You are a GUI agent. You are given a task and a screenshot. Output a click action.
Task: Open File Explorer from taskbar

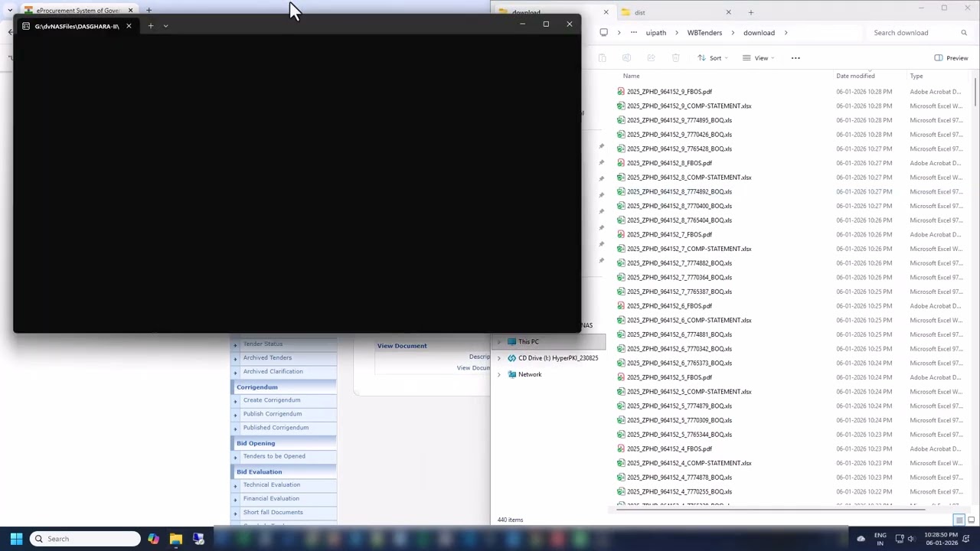(x=175, y=539)
